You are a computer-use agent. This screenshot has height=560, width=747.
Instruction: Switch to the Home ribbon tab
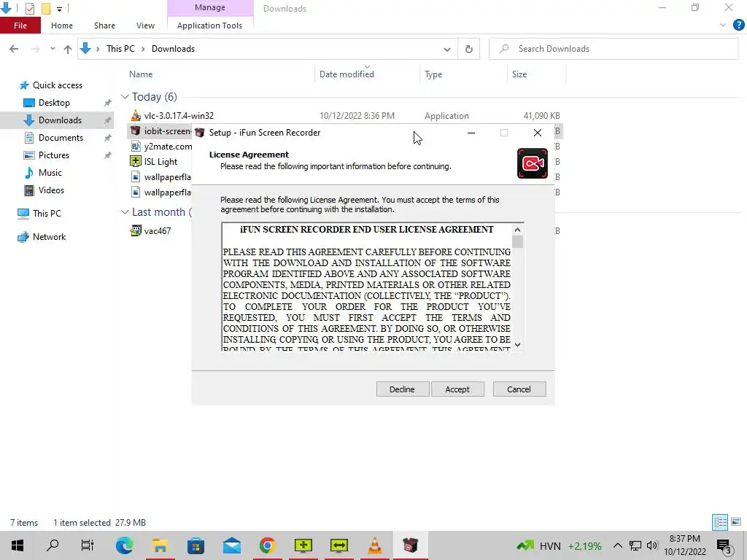pos(62,26)
